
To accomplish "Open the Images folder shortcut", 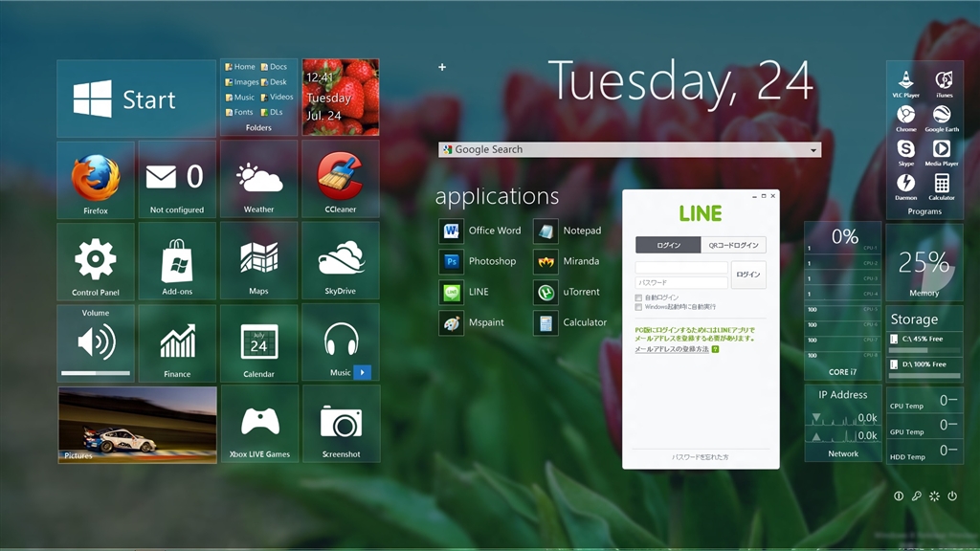I will (x=242, y=82).
